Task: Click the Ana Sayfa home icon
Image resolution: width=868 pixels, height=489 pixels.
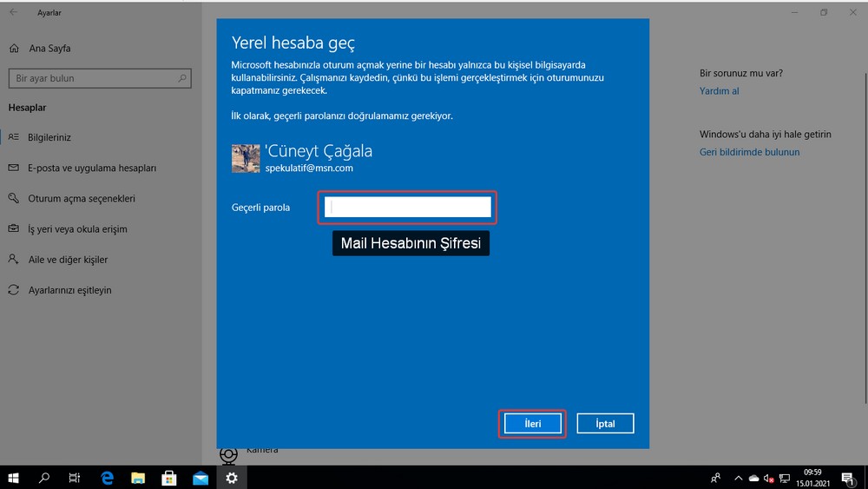Action: click(13, 49)
